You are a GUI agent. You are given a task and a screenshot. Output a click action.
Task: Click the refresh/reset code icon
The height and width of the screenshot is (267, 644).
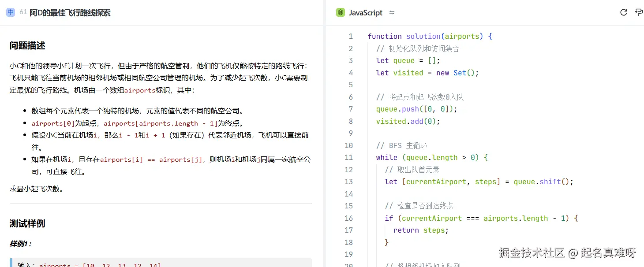coord(623,12)
